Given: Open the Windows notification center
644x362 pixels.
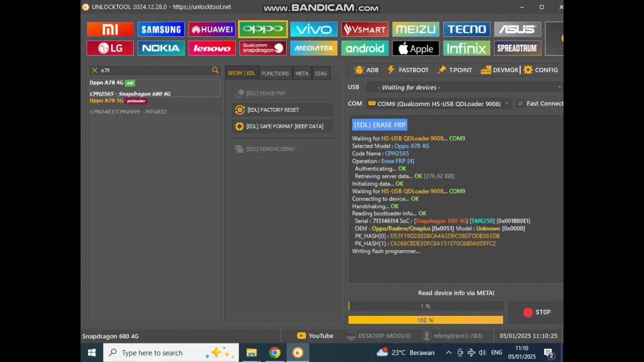Looking at the screenshot, I should [549, 353].
